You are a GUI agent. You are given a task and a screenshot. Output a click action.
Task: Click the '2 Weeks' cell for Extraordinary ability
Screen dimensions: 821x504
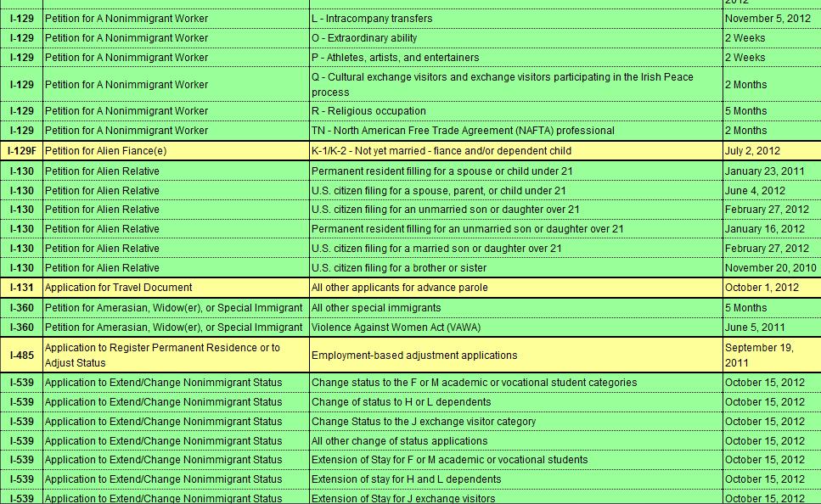point(772,38)
